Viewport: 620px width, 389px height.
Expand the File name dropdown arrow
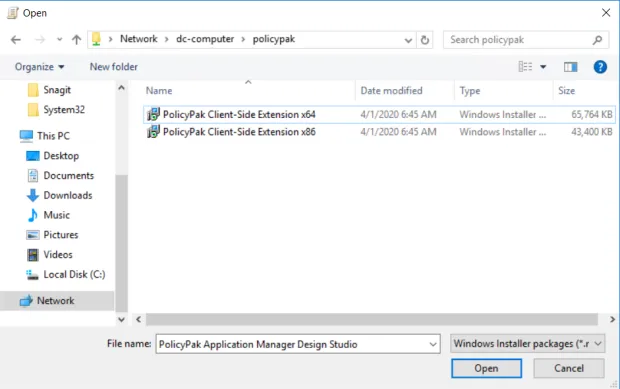433,344
